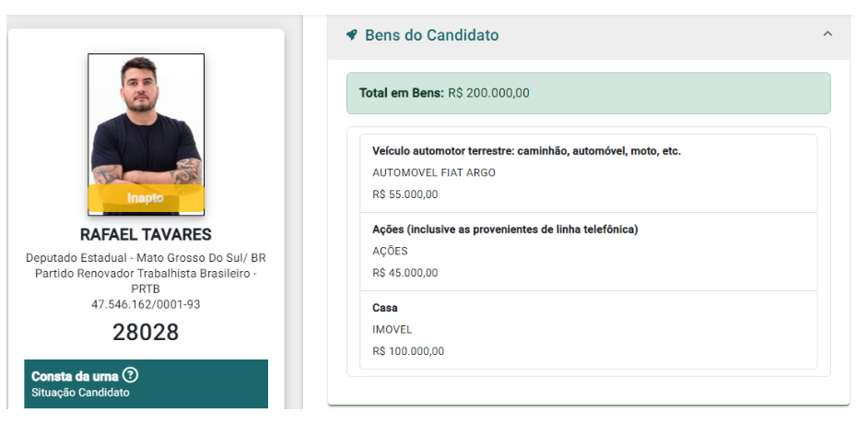Viewport: 868px width, 424px height.
Task: Click the Partido Renovador Trabalhista Brasileiro text
Action: coord(146,274)
